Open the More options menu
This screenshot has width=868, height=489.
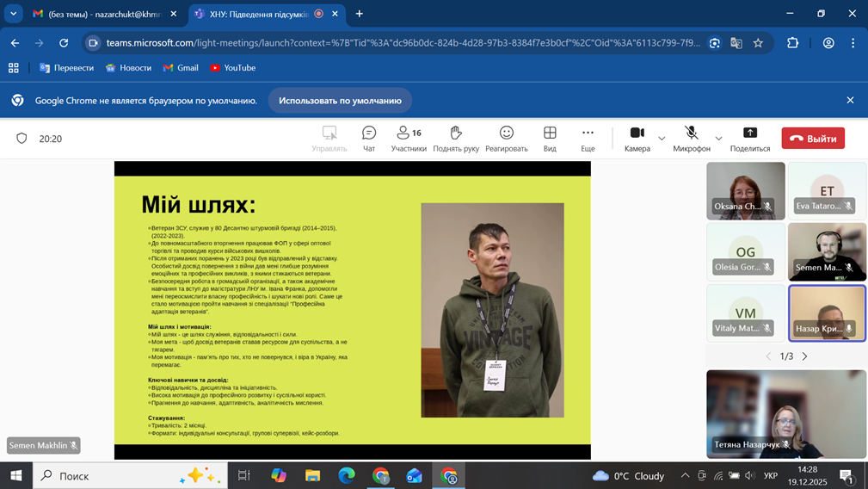pos(588,138)
